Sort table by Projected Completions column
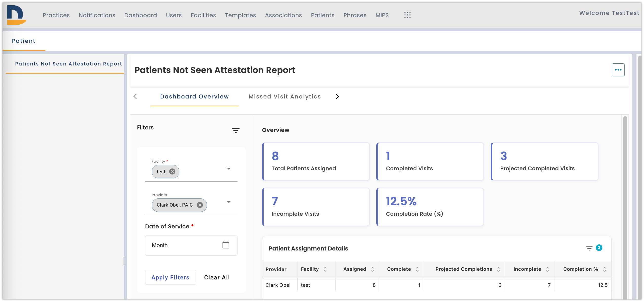Viewport: 644px width, 302px height. point(498,269)
